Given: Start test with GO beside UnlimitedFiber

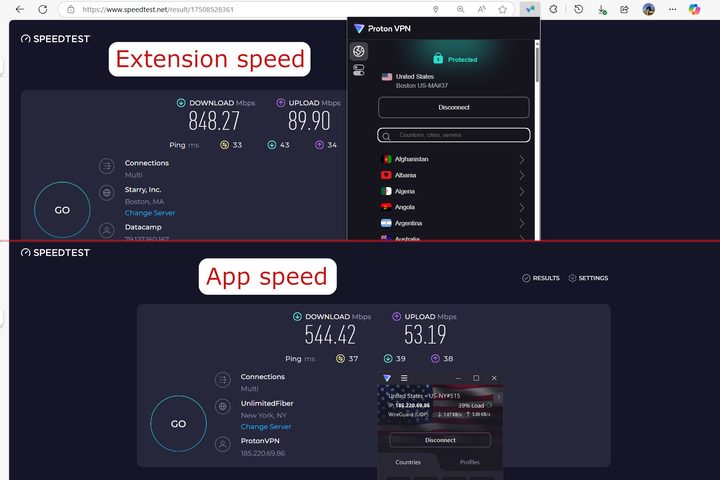Looking at the screenshot, I should pyautogui.click(x=178, y=424).
